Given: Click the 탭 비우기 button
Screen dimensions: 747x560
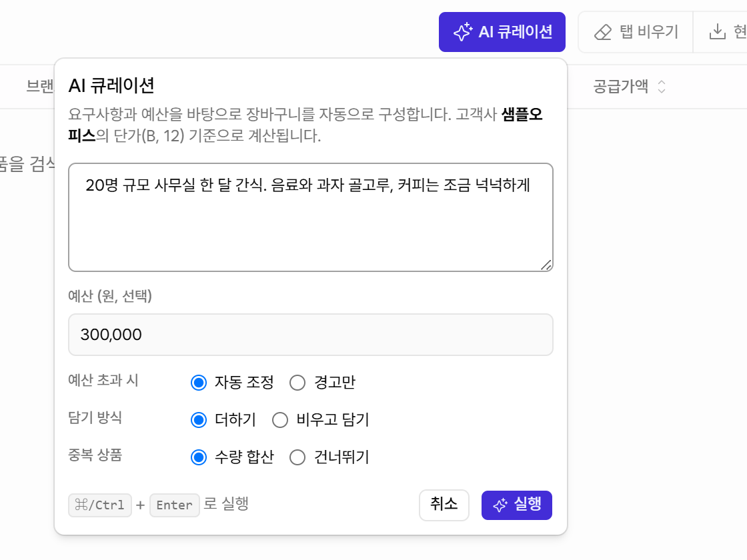Looking at the screenshot, I should point(636,32).
